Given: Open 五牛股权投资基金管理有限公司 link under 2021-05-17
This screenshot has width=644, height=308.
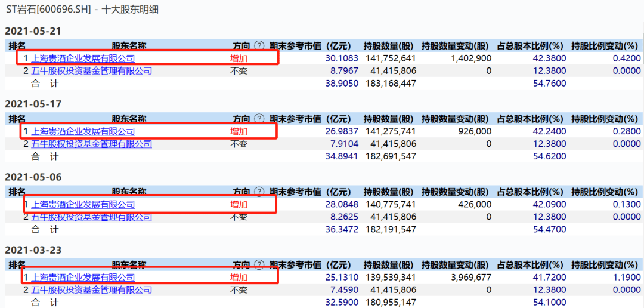Looking at the screenshot, I should tap(92, 143).
